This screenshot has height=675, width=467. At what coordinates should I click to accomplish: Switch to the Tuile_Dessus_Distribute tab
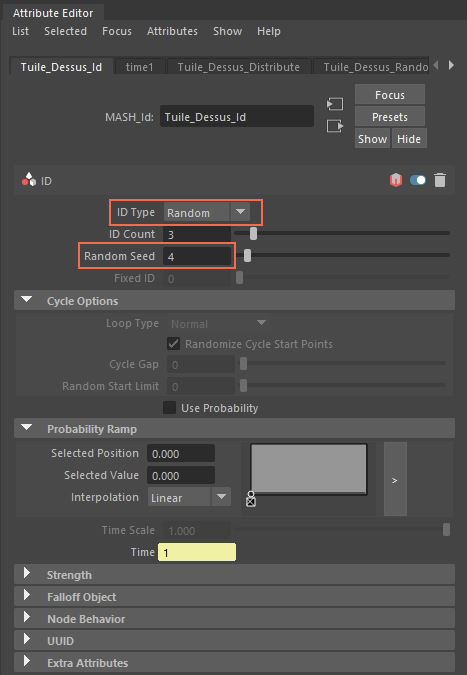(x=238, y=67)
